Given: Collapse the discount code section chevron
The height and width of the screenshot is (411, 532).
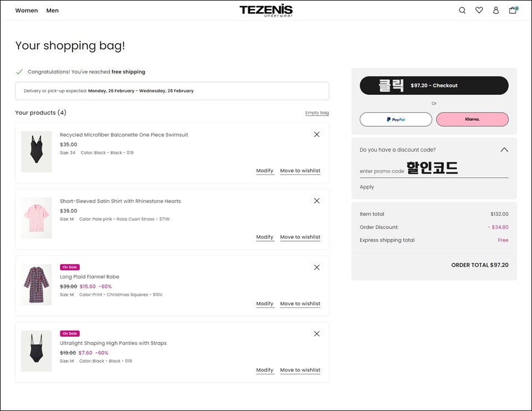Looking at the screenshot, I should pyautogui.click(x=504, y=150).
